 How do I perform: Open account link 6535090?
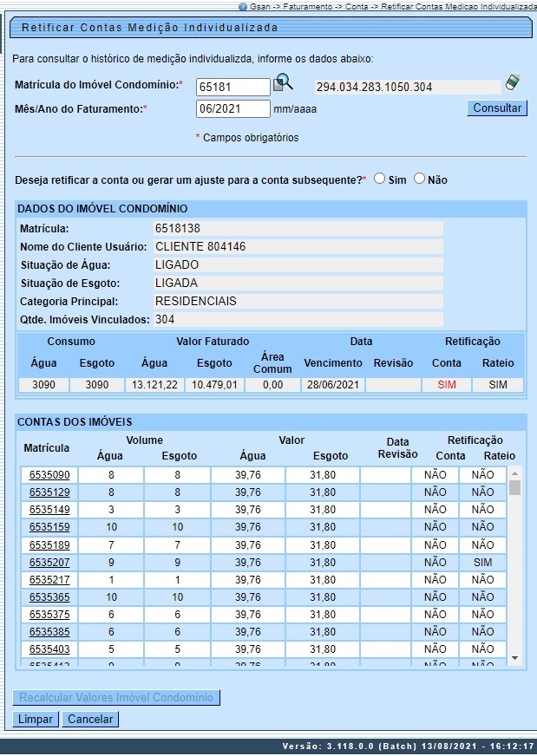(49, 475)
